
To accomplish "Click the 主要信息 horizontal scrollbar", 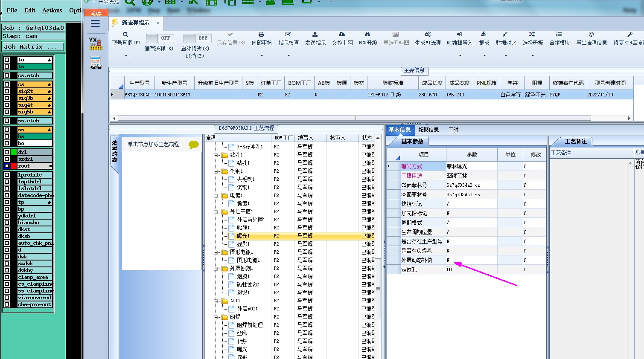I will [x=354, y=118].
